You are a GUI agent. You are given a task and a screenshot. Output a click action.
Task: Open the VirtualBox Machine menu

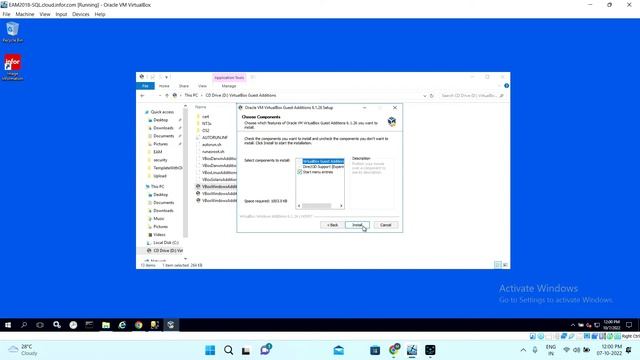tap(25, 14)
